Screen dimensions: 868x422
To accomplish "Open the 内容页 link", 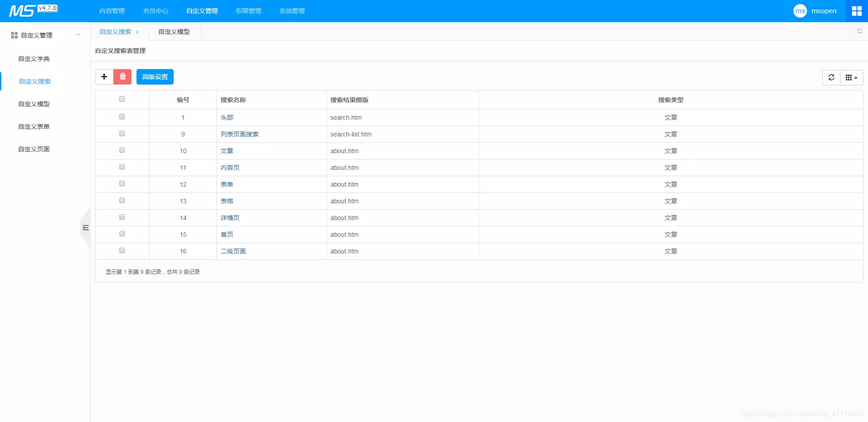I will (230, 168).
